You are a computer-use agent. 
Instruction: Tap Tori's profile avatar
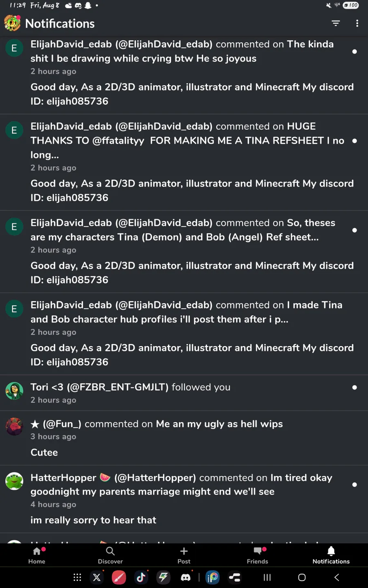point(14,391)
